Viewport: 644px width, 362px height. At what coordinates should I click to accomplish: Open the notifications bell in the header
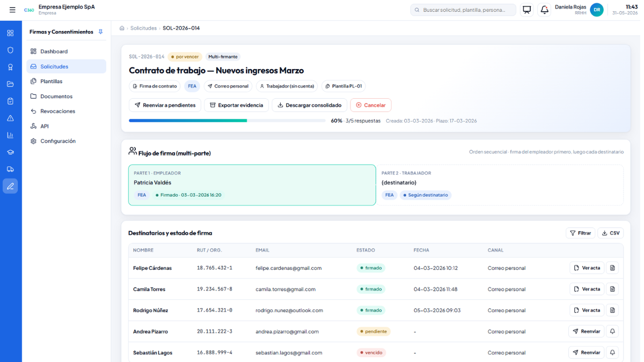point(544,10)
